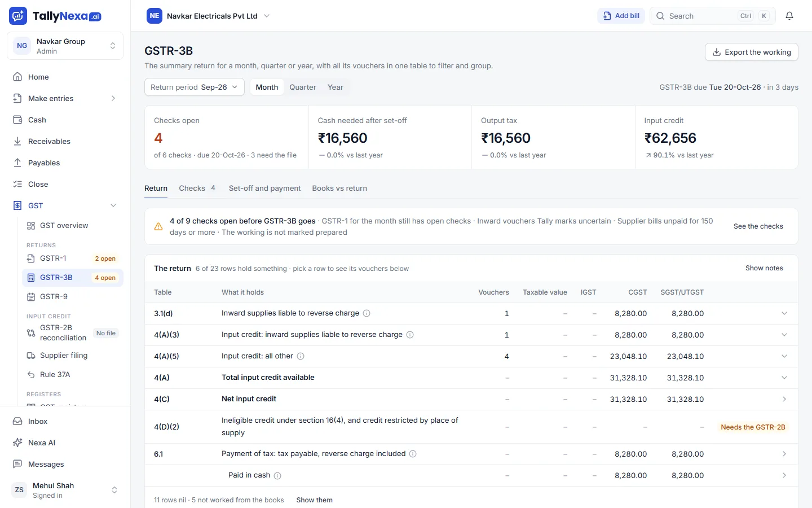This screenshot has height=508, width=812.
Task: Click the Search input field
Action: point(713,16)
